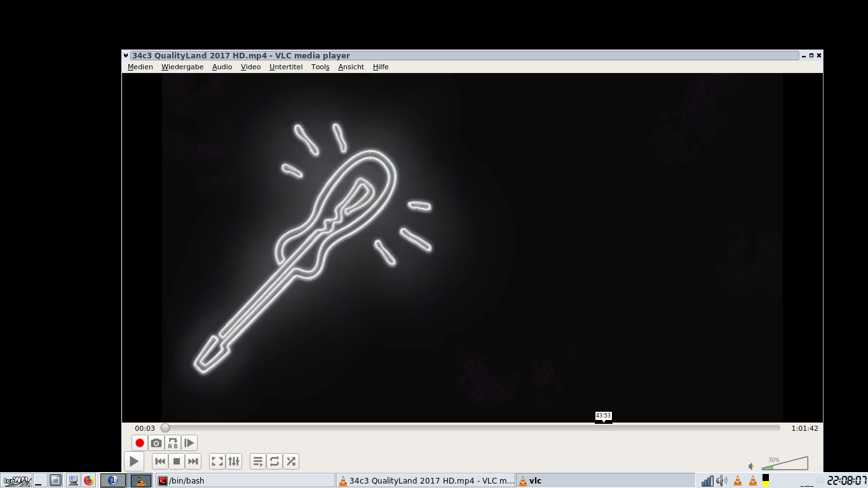Switch to workspace 1

coord(113,480)
